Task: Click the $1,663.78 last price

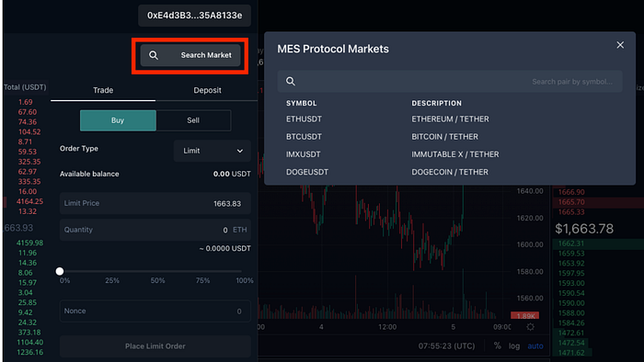Action: (584, 229)
